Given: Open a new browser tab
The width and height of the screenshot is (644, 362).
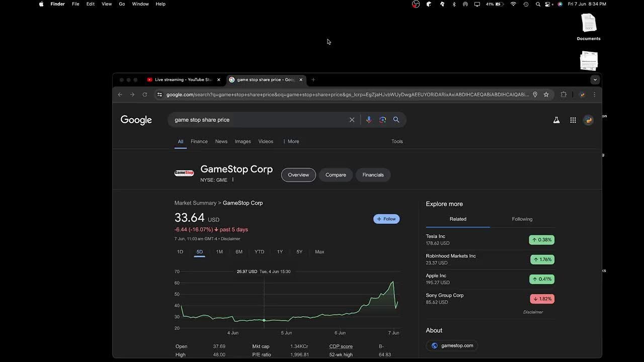Looking at the screenshot, I should (x=313, y=79).
